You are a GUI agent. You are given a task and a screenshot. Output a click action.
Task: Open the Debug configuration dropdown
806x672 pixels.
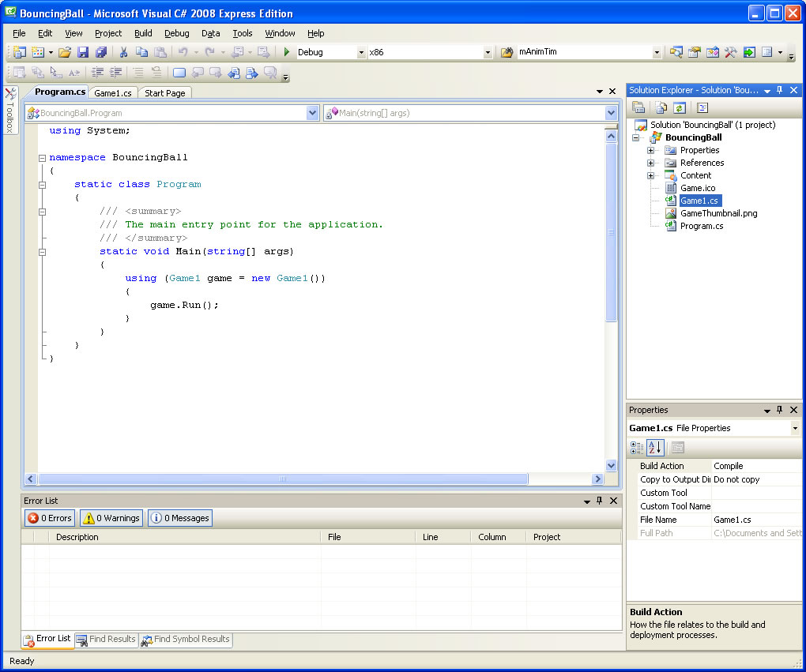coord(361,52)
